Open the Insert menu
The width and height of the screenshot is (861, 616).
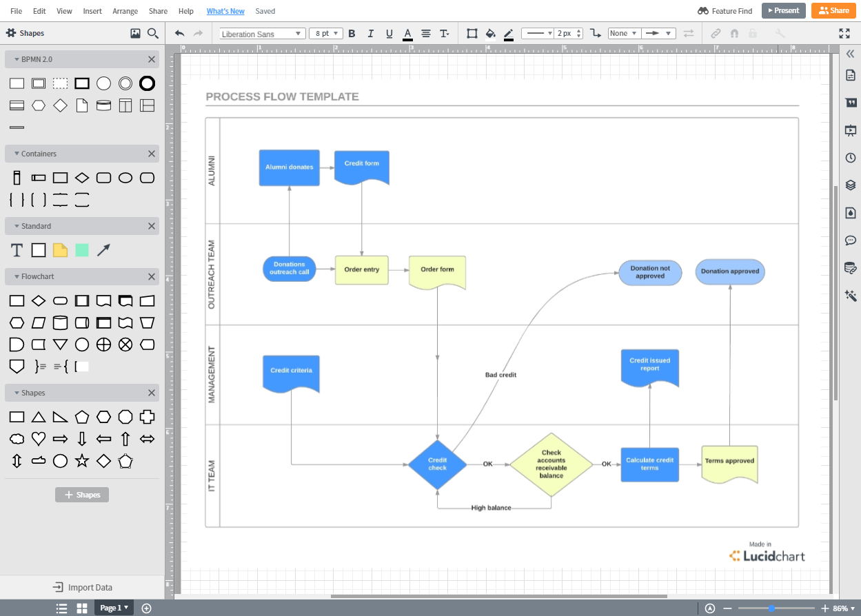92,11
